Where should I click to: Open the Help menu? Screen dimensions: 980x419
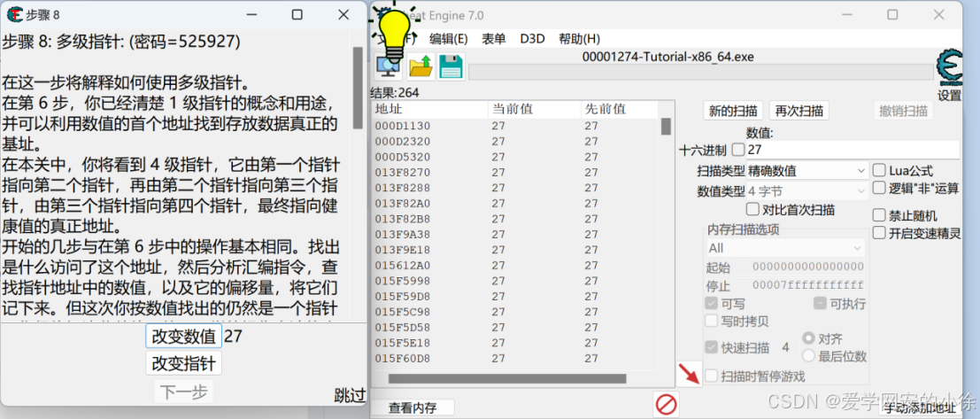[x=579, y=38]
